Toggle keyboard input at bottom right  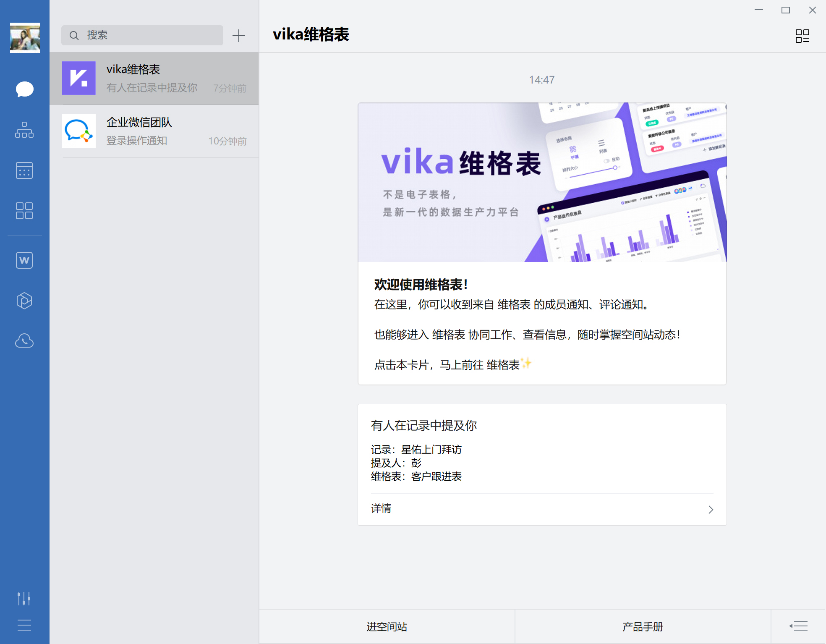pos(798,626)
